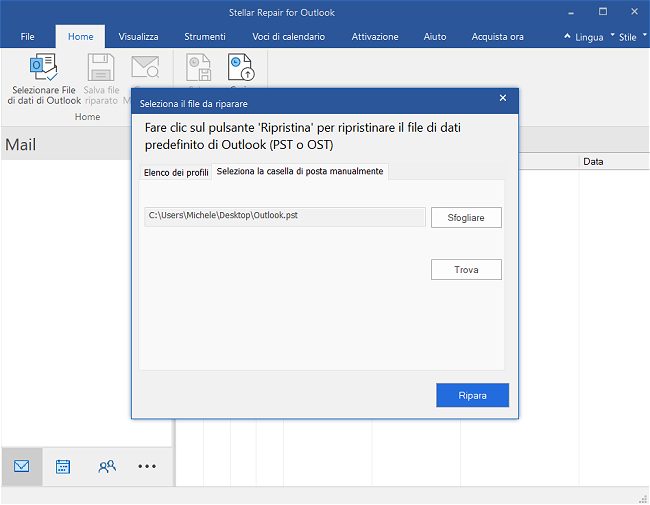Show more navigation options ellipsis

(147, 466)
